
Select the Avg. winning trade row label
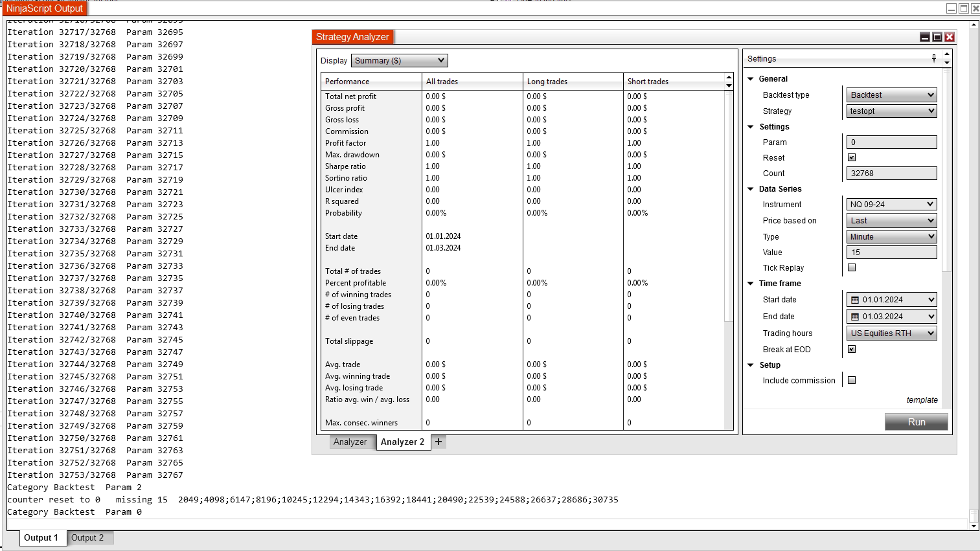pyautogui.click(x=358, y=376)
